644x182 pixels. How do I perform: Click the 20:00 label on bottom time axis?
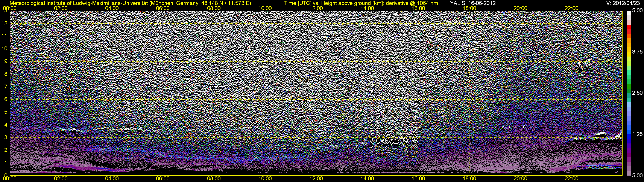coord(521,179)
